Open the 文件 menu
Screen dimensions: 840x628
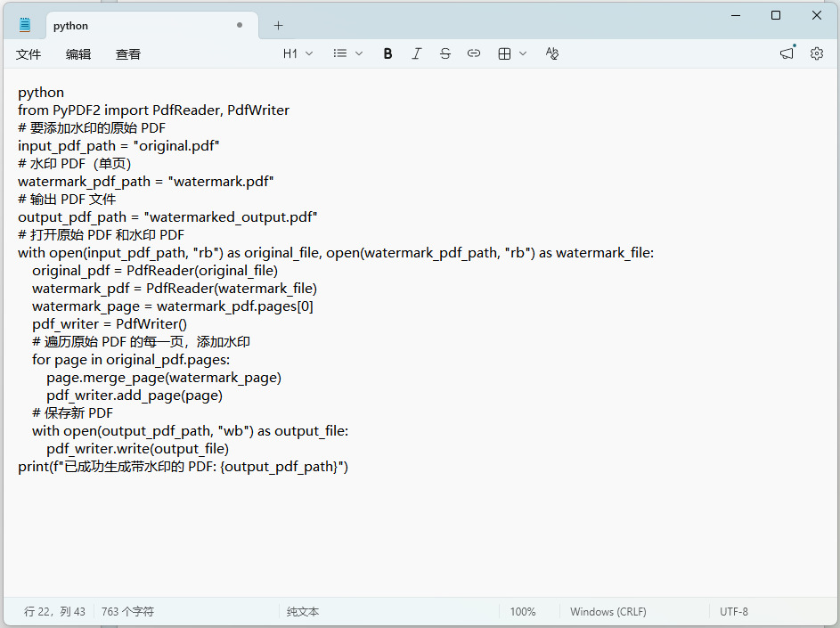click(29, 54)
